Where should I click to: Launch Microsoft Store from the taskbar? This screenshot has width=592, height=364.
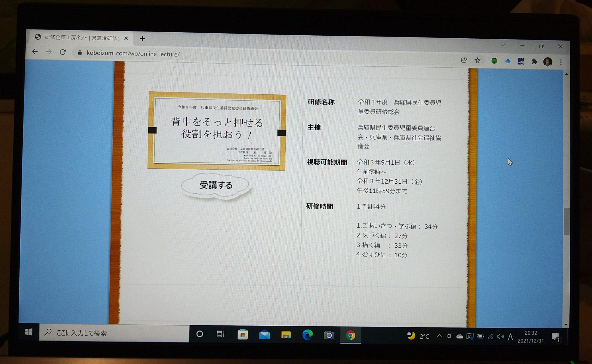point(243,334)
